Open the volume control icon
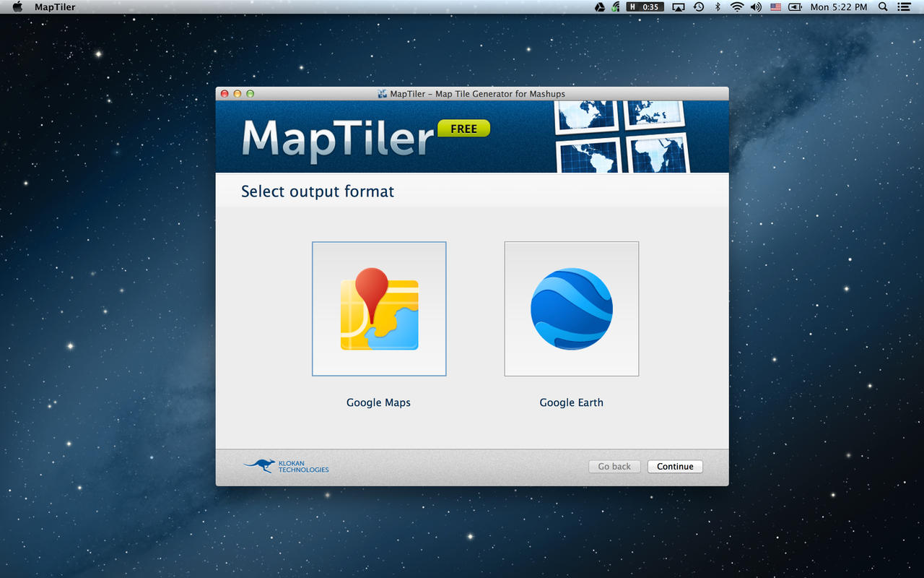 (x=756, y=7)
